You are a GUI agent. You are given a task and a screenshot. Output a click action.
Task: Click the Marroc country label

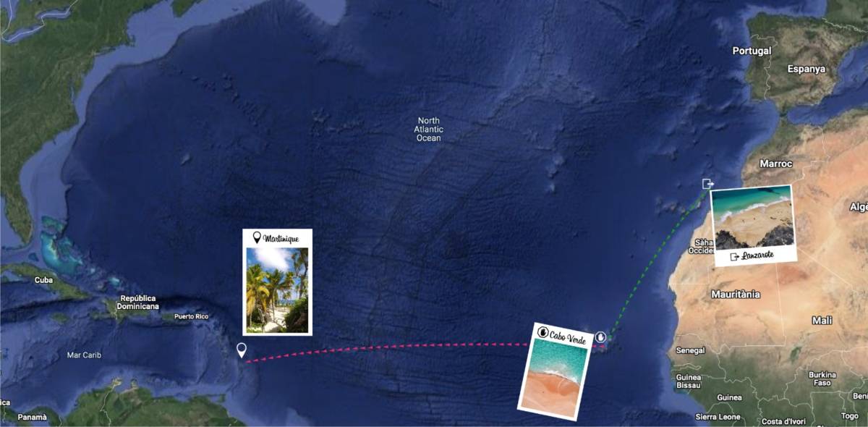(776, 164)
